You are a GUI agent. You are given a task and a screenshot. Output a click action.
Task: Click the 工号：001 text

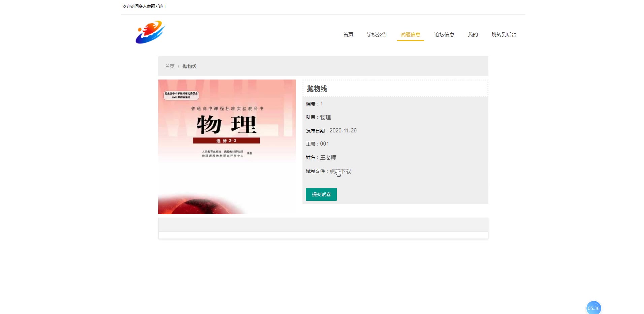pos(317,144)
